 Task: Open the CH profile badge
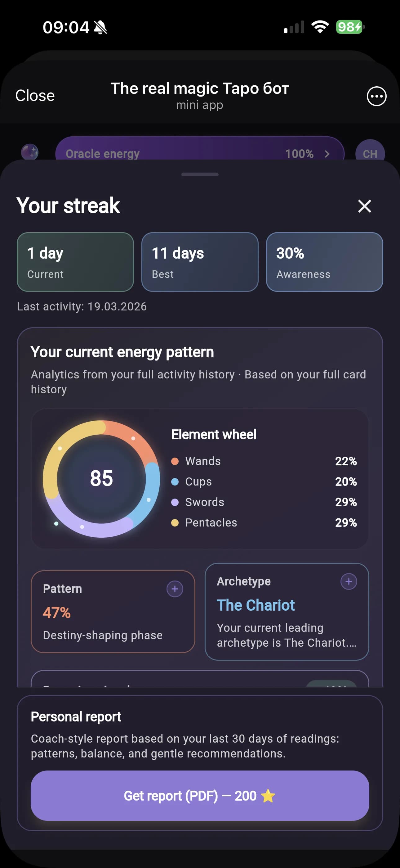[x=370, y=153]
